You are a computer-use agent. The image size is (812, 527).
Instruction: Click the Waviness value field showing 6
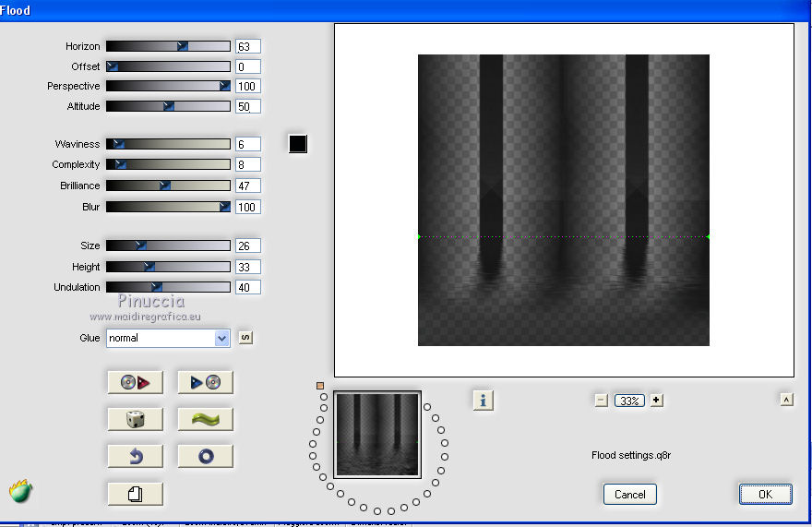248,144
